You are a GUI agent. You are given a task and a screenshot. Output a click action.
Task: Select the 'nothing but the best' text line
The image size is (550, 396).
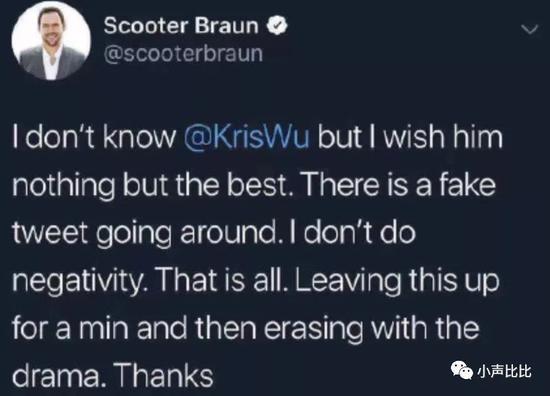click(x=153, y=185)
